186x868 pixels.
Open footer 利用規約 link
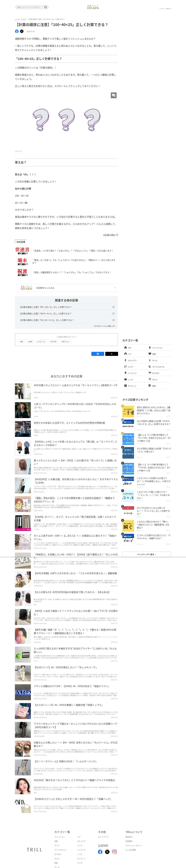pos(129,841)
